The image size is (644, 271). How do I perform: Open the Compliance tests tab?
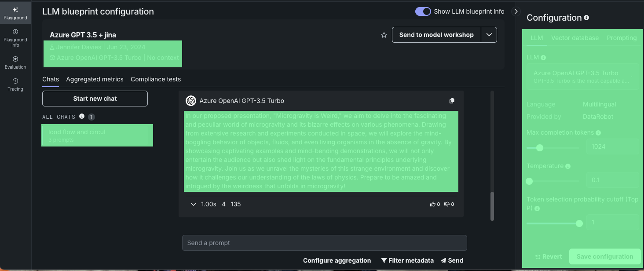[x=156, y=79]
